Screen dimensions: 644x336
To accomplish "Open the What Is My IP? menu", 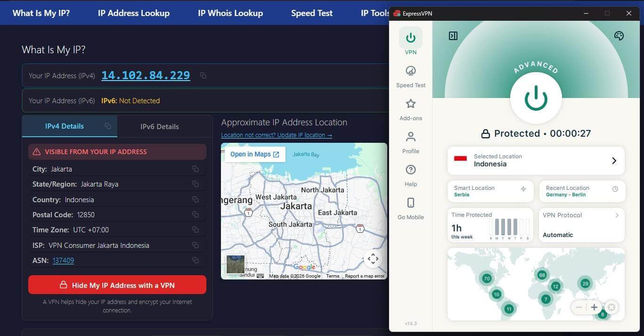I will click(x=41, y=13).
